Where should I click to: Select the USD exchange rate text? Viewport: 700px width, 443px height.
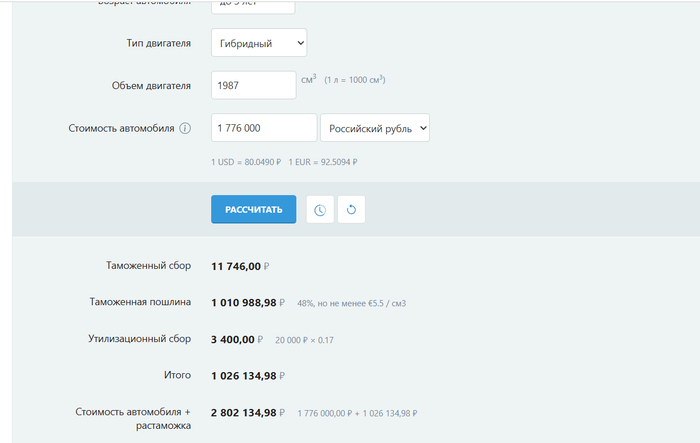[246, 162]
